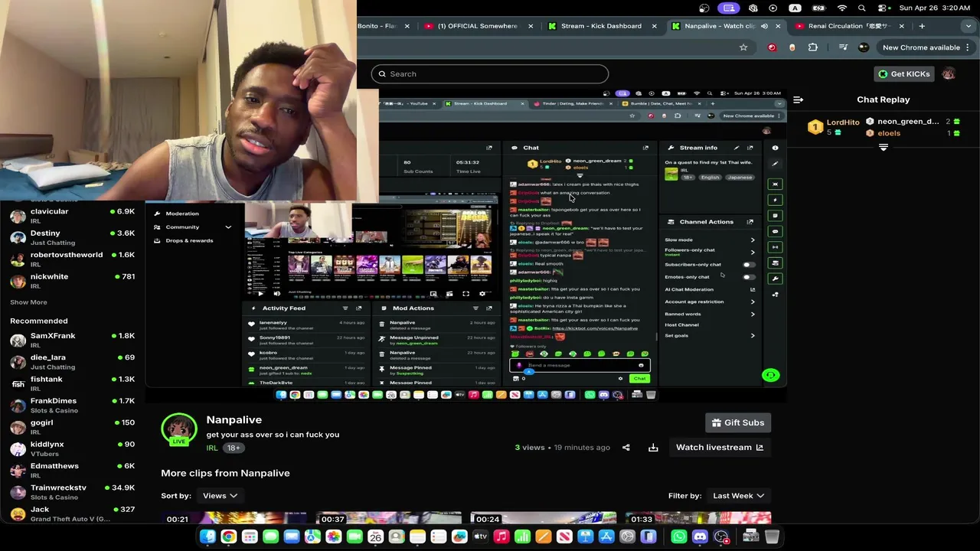The image size is (980, 551).
Task: Click the date and time in menu bar
Action: [x=935, y=8]
